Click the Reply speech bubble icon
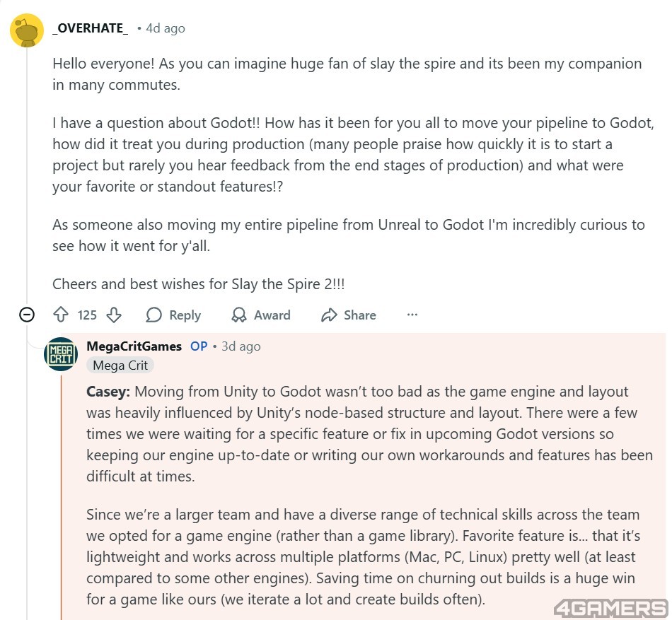This screenshot has width=672, height=620. coord(153,315)
